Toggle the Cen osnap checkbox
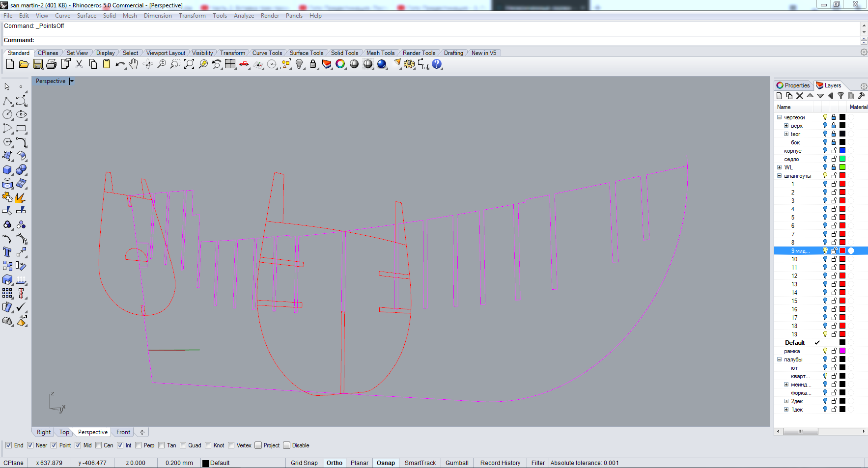The width and height of the screenshot is (868, 468). click(x=99, y=445)
